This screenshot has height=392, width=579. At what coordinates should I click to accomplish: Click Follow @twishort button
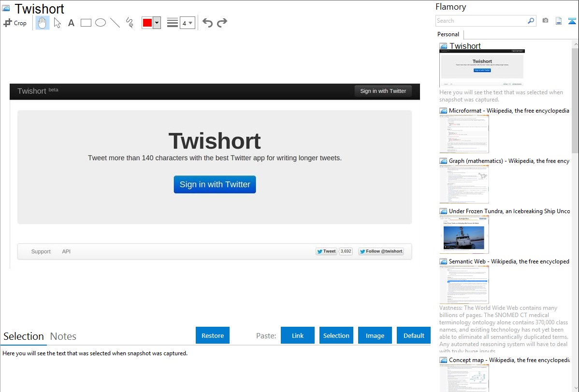(381, 252)
